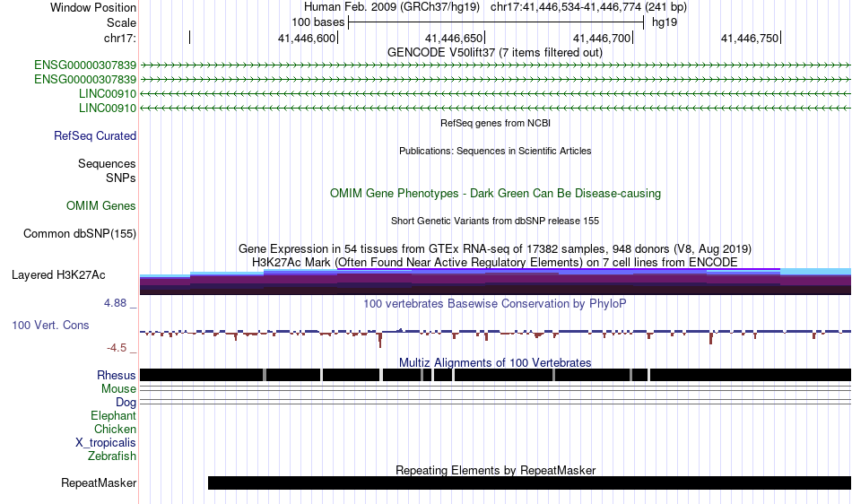Open Short Genetic Variants from dbSNP release 155

[x=495, y=221]
